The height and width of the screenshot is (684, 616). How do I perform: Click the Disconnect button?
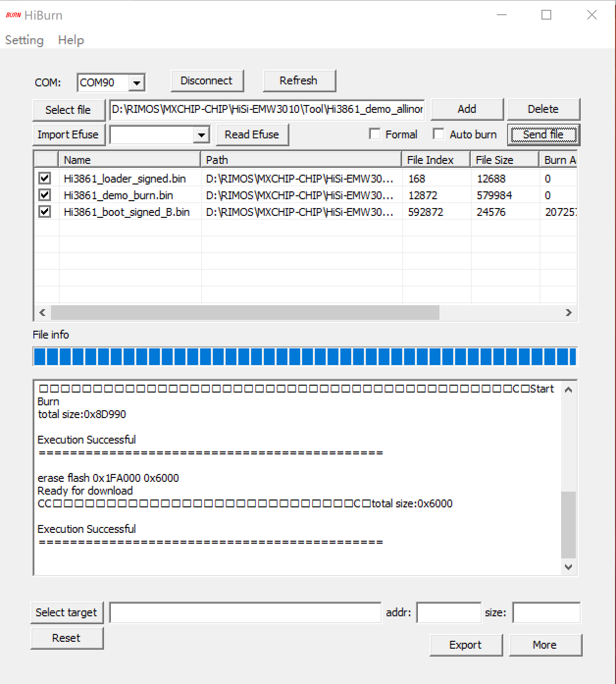coord(207,80)
